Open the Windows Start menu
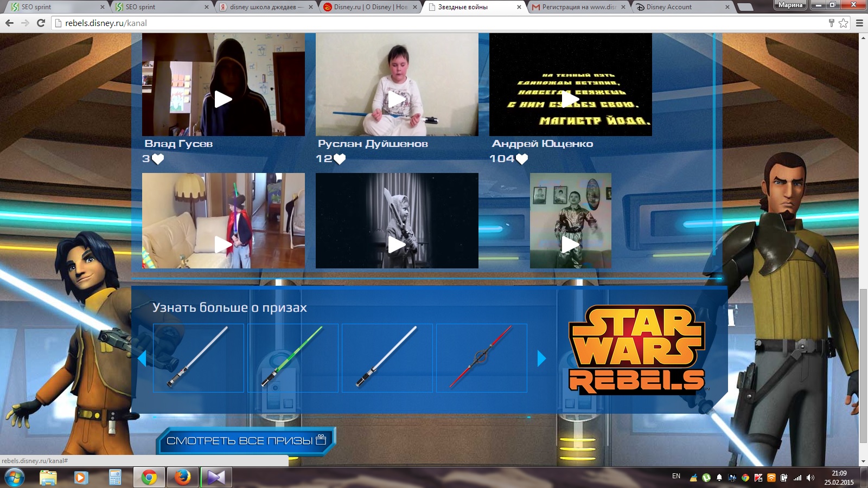This screenshot has width=868, height=488. coord(15,477)
